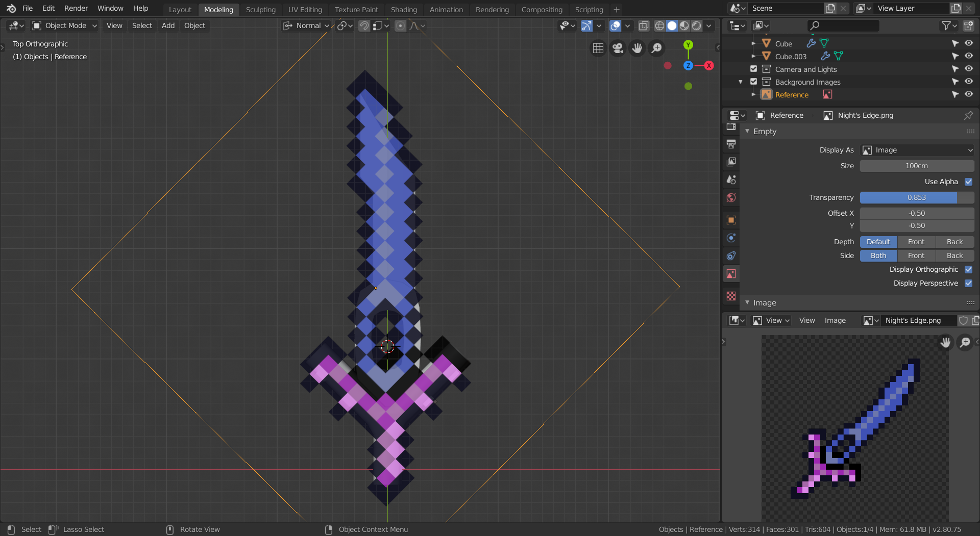Switch to the UV Editing workspace tab
The height and width of the screenshot is (536, 980).
tap(305, 10)
